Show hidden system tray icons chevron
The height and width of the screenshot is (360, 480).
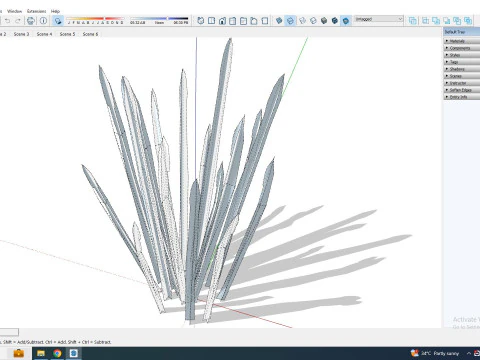click(x=469, y=353)
